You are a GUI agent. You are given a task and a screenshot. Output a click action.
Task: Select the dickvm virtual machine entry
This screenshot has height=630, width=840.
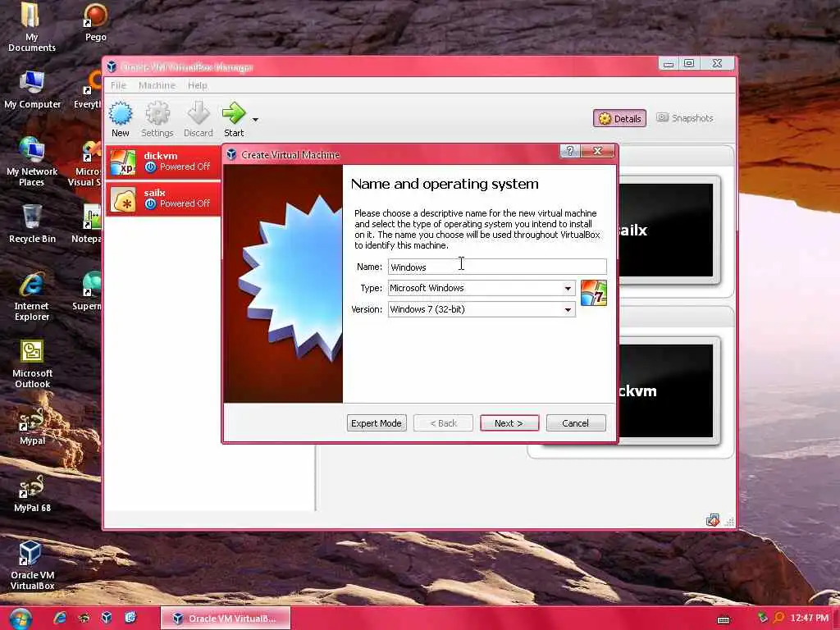(163, 162)
